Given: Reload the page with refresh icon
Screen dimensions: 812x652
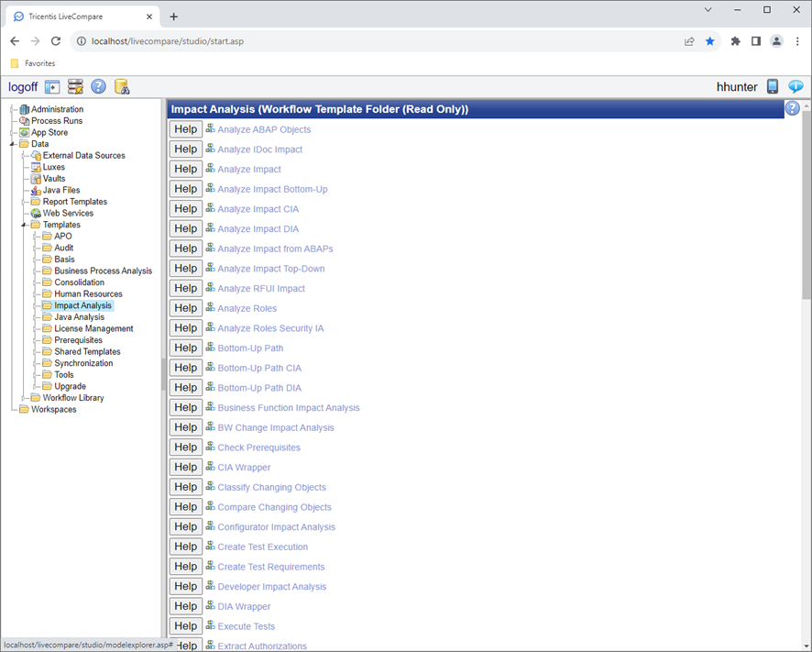Looking at the screenshot, I should 56,41.
